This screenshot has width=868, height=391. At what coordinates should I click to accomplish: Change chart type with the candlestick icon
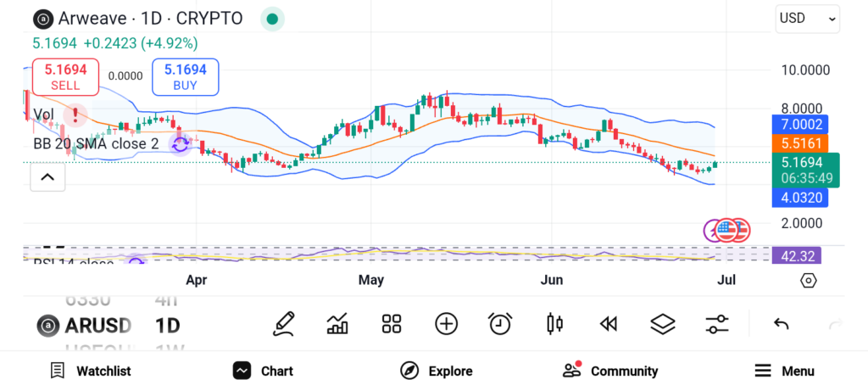pos(554,324)
